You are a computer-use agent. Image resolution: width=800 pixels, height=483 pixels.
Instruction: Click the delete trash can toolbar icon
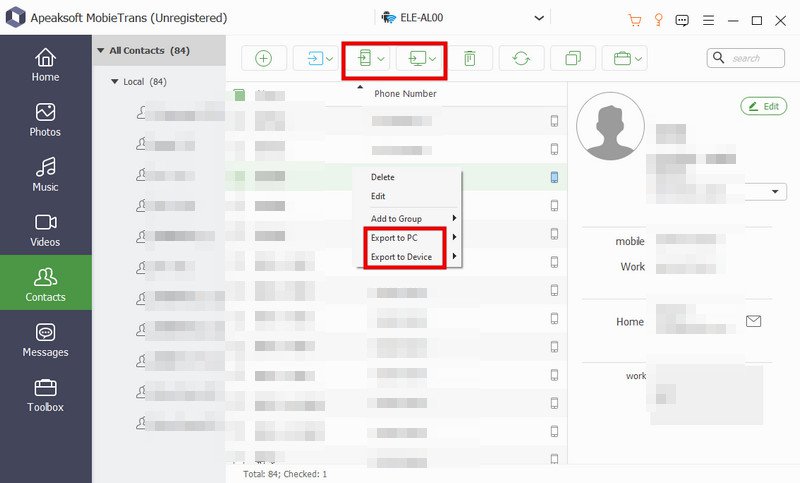[x=470, y=58]
